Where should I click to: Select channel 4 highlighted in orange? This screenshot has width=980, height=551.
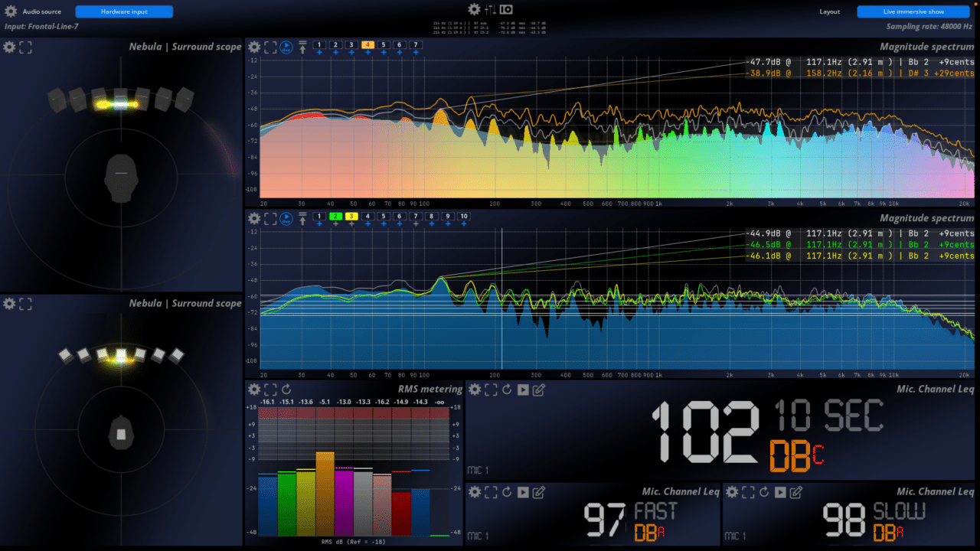click(x=366, y=45)
